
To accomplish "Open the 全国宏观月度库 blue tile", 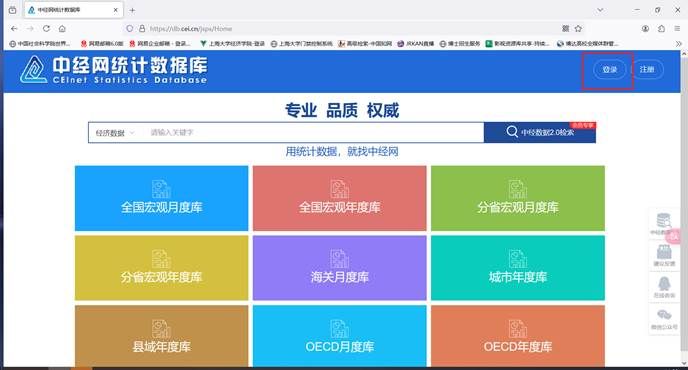I will (x=161, y=198).
